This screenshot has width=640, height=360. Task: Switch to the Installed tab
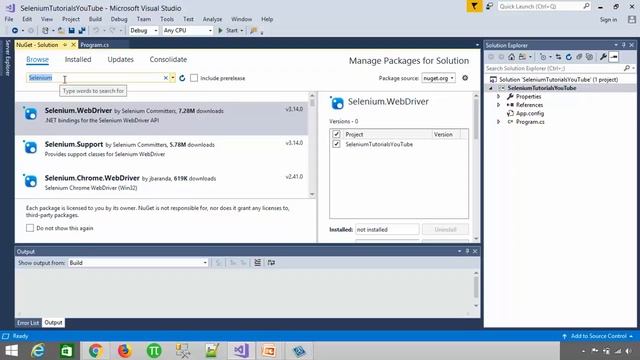(x=78, y=60)
